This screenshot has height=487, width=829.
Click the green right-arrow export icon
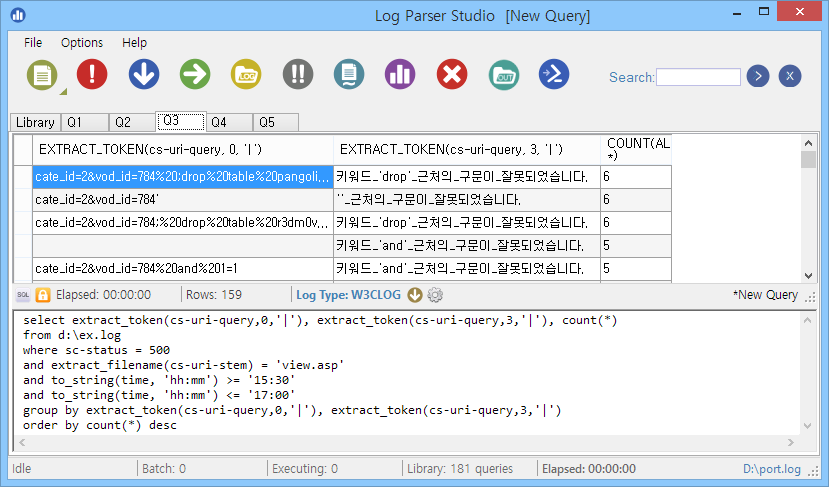point(195,74)
